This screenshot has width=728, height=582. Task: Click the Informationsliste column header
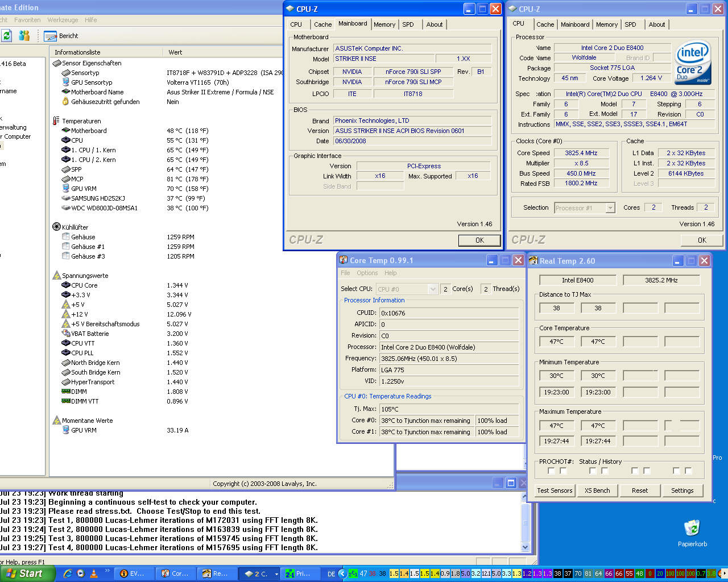[x=106, y=52]
